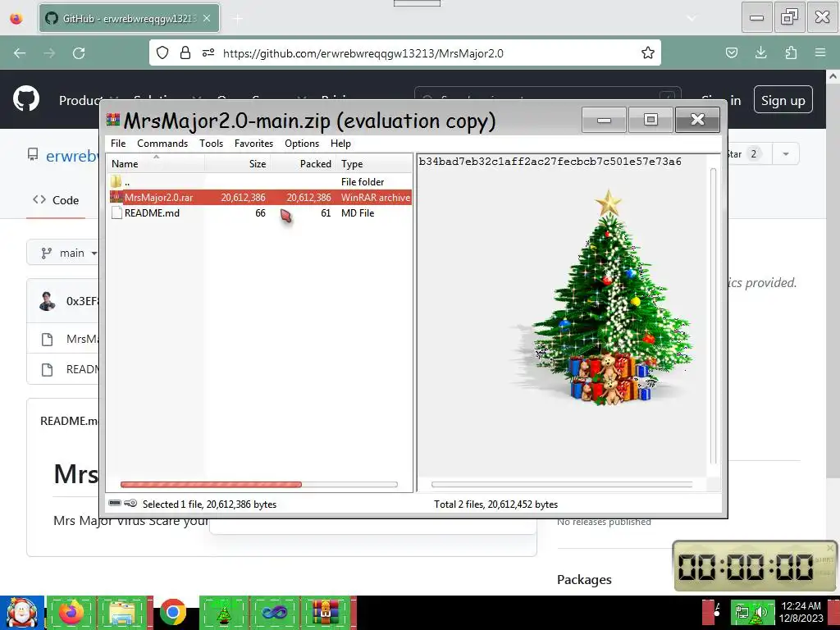The image size is (840, 630).
Task: Sort archive list by Size column
Action: [x=237, y=163]
